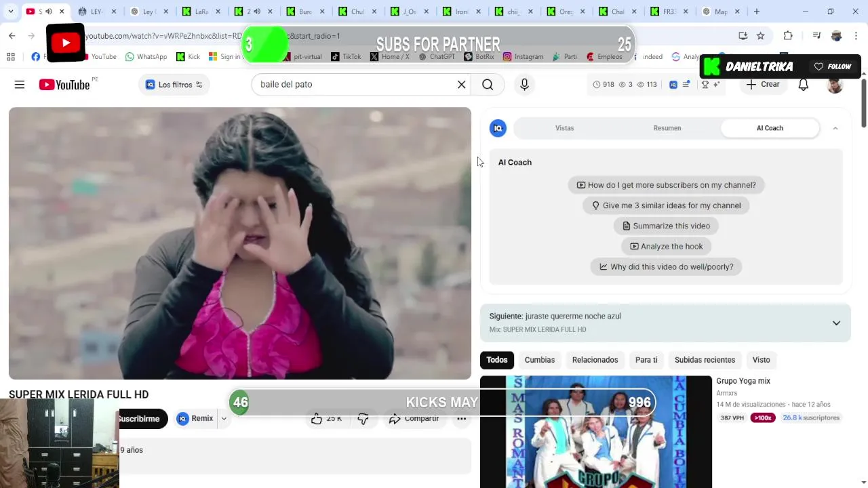Viewport: 868px width, 488px height.
Task: Click the FOLLOW button on Danieltrika overlay
Action: (x=833, y=66)
